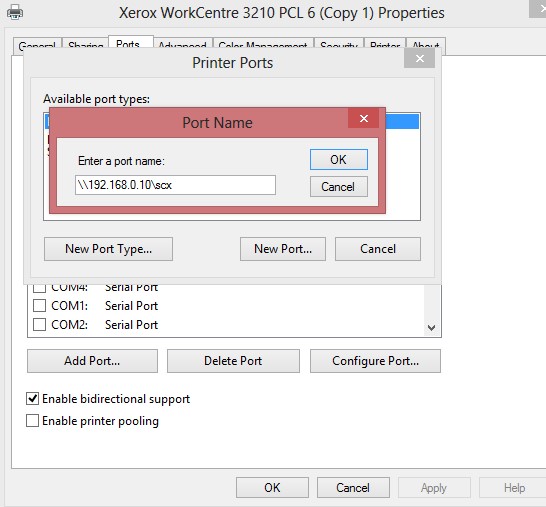546x507 pixels.
Task: Focus the port name input field
Action: pyautogui.click(x=175, y=185)
